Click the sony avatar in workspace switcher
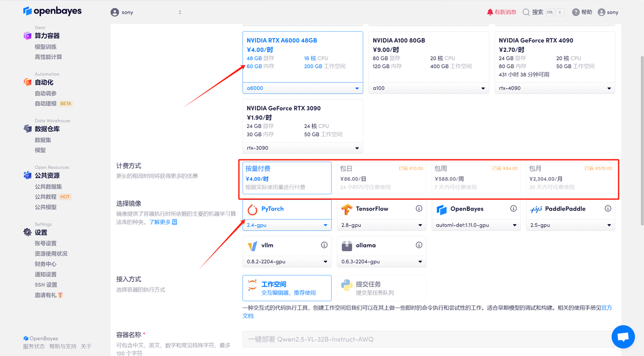 tap(115, 12)
